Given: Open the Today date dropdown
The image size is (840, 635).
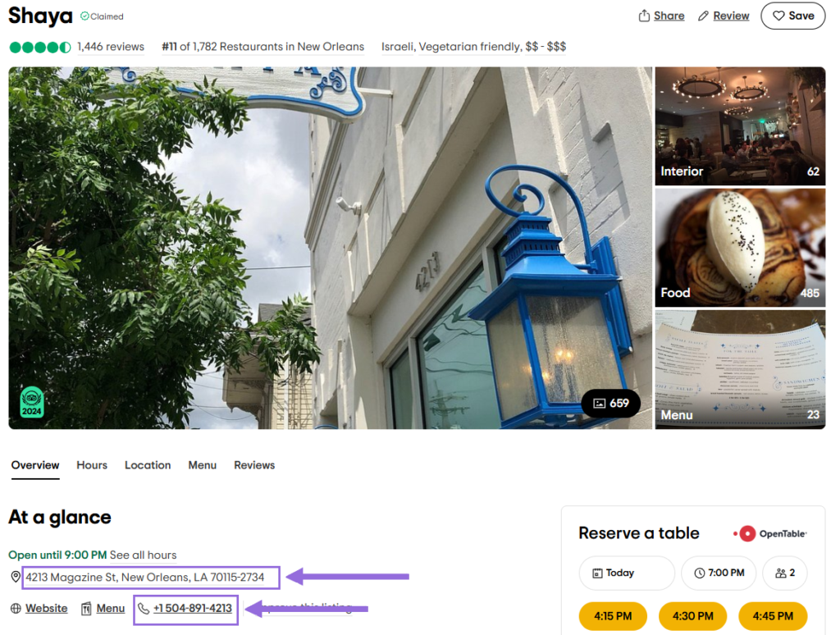Looking at the screenshot, I should (x=627, y=573).
